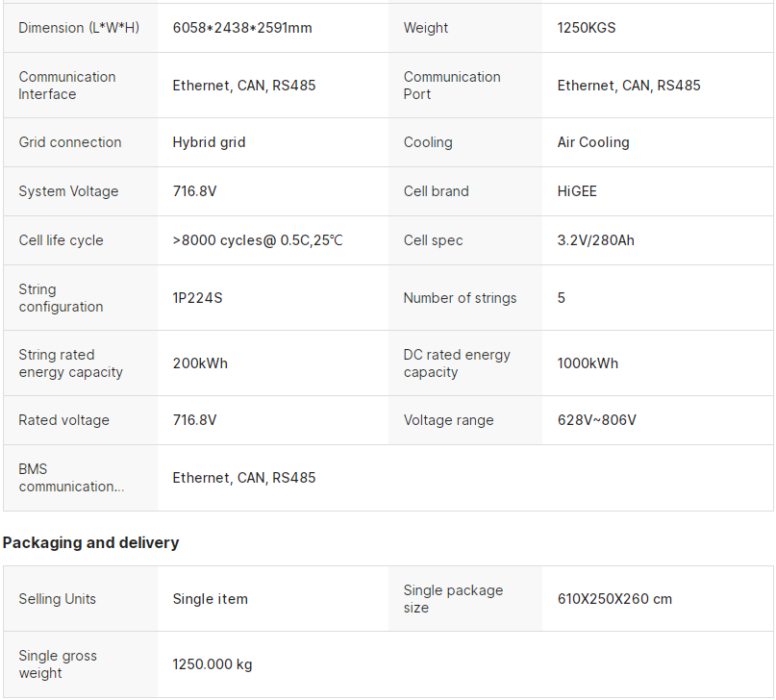
Task: Select the 6058*2438*2591mm dimension value
Action: [242, 28]
